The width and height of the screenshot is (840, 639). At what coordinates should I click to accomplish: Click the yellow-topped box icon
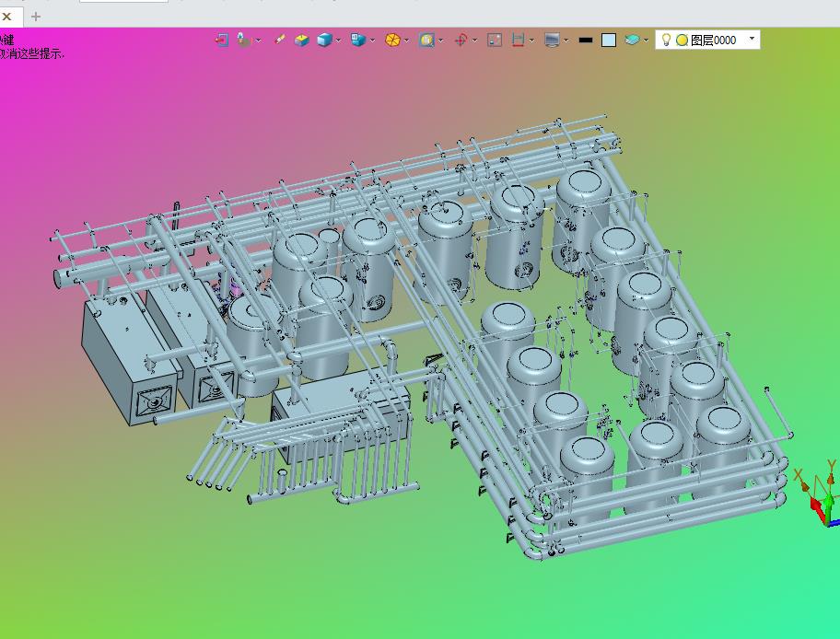302,40
